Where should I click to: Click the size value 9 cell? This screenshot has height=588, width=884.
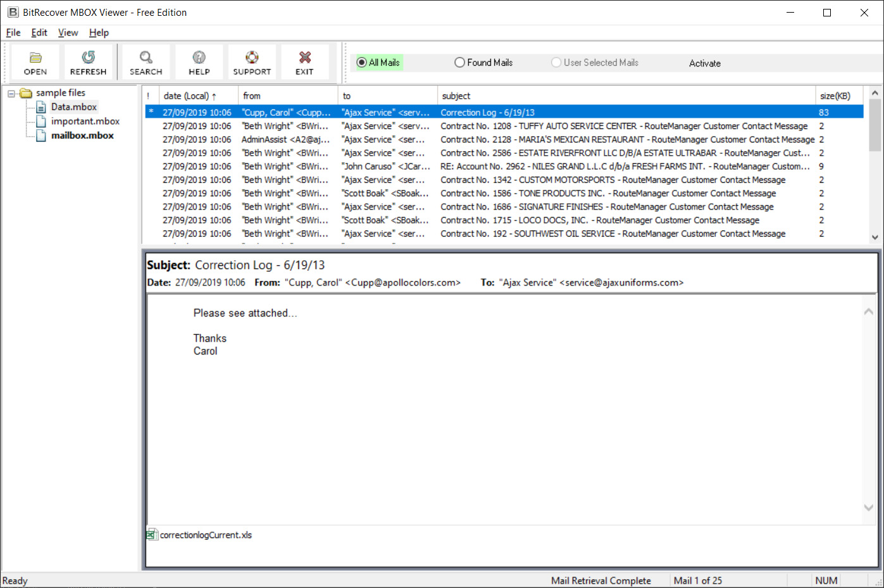(x=821, y=166)
